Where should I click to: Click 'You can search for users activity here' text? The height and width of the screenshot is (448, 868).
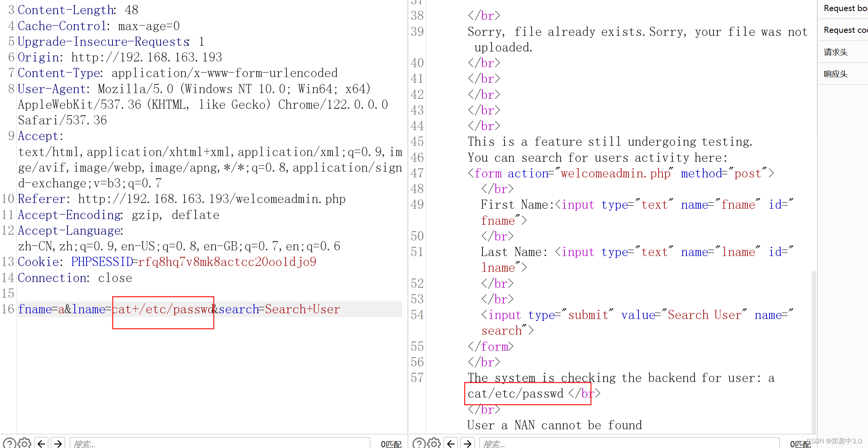(x=598, y=158)
